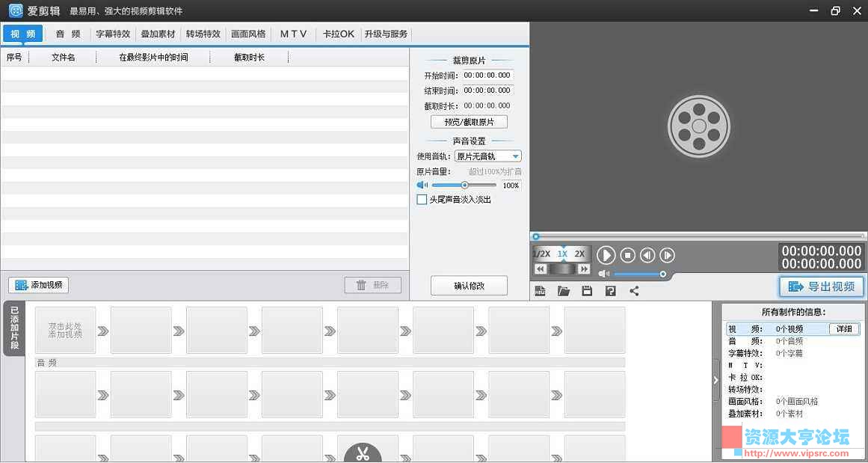Step back one frame in the preview
This screenshot has width=868, height=463.
647,255
